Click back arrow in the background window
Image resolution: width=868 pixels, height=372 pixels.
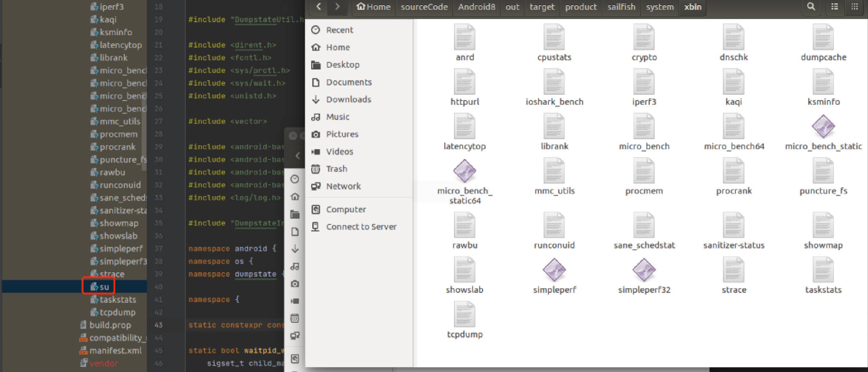click(x=298, y=156)
